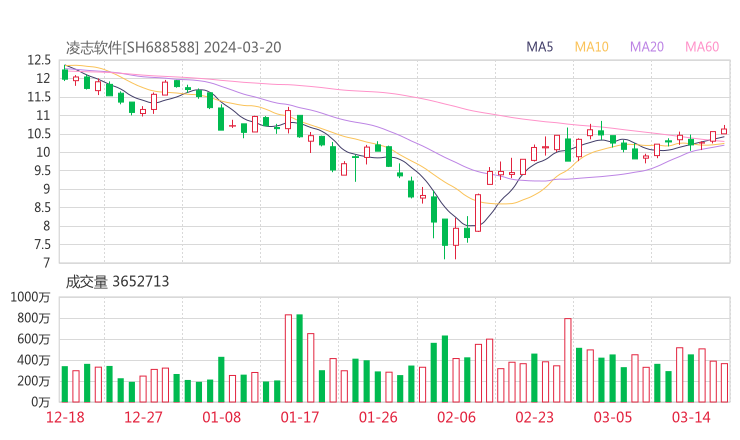Click the 12.5 price axis label
This screenshot has width=740, height=440.
click(39, 60)
